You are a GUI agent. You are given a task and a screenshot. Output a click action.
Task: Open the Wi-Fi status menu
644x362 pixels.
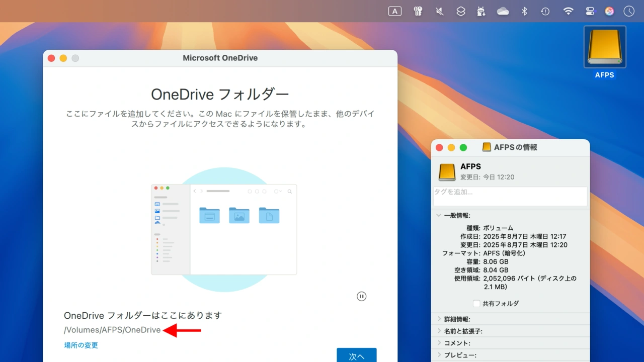568,11
